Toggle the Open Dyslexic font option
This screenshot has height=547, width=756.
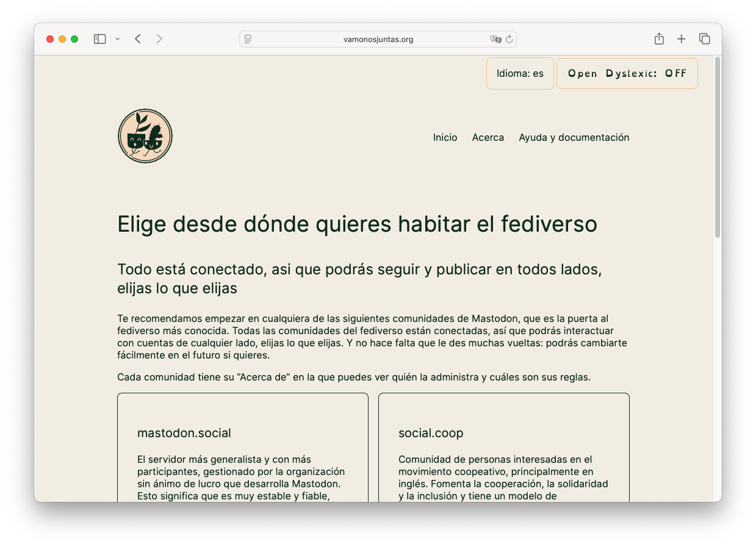(x=627, y=73)
